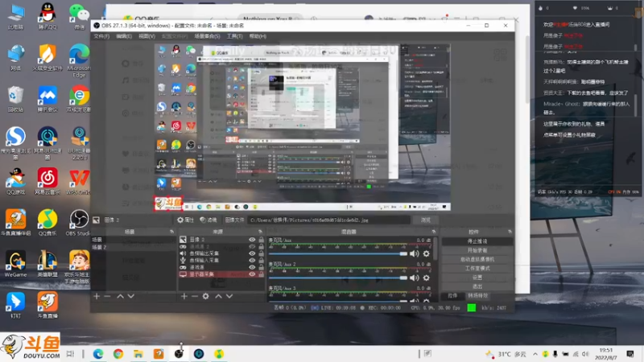This screenshot has width=644, height=362.
Task: Open 麦克风/Aux audio settings gear
Action: tap(427, 254)
